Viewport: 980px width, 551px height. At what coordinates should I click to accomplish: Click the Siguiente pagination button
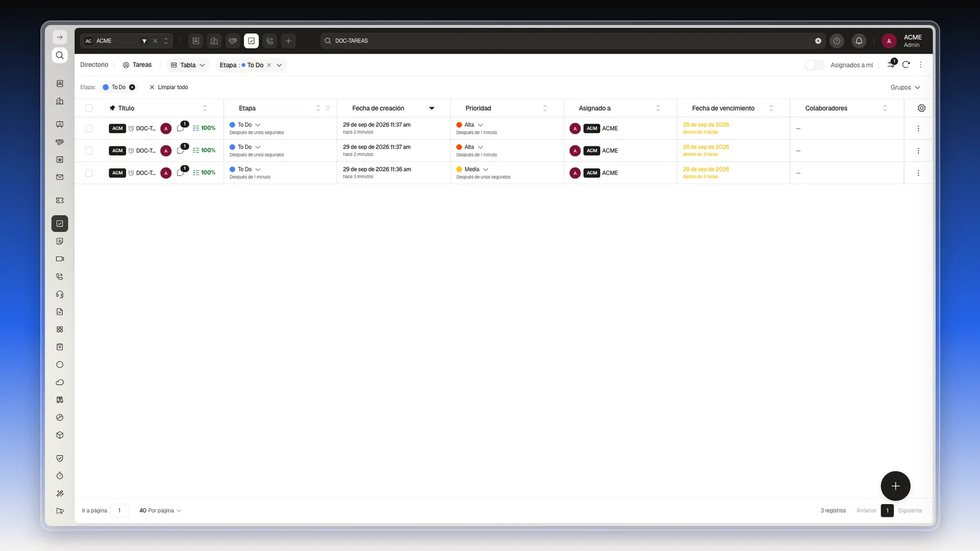click(x=910, y=511)
